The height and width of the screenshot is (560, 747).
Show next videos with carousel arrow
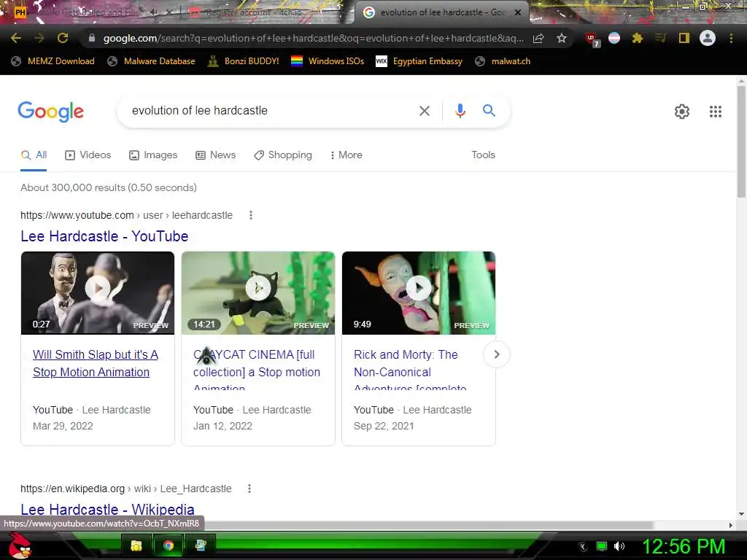(496, 355)
